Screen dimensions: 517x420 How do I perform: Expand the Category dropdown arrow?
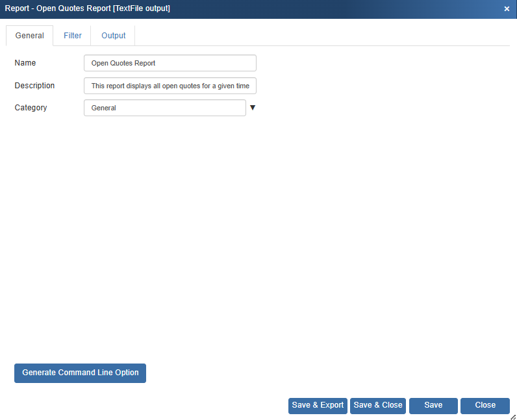pos(253,108)
